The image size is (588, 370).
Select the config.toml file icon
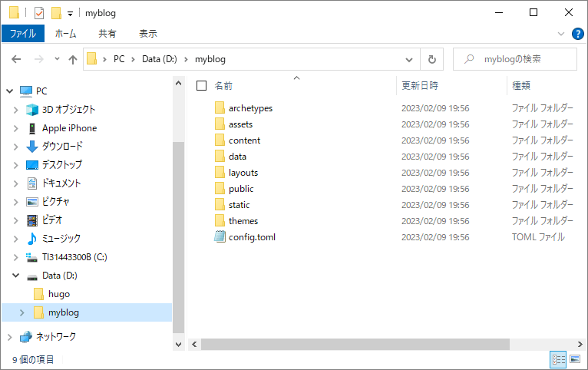(220, 237)
